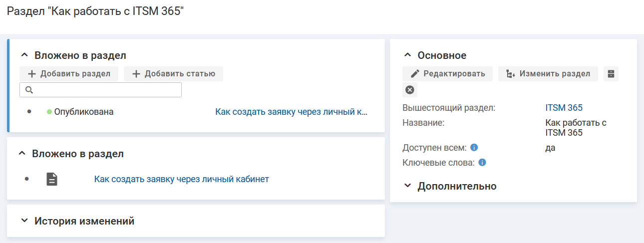The height and width of the screenshot is (243, 644).
Task: Open the ITSM 365 parent section link
Action: 564,108
